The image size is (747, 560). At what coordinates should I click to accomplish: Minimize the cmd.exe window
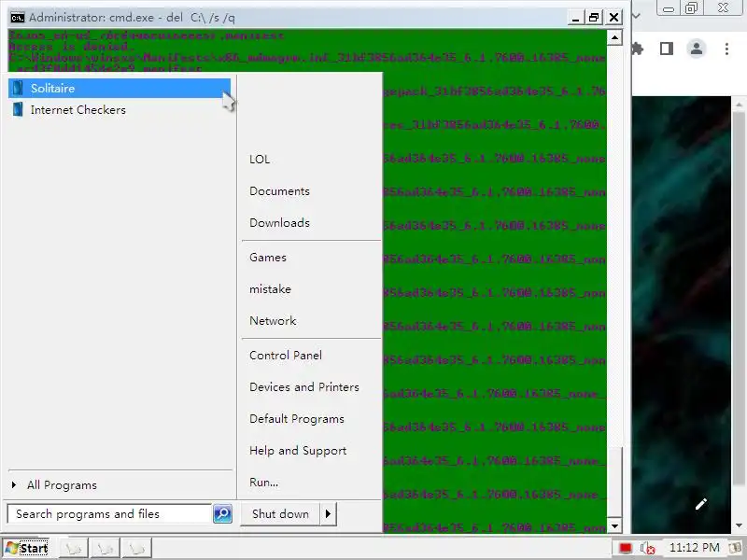[575, 18]
